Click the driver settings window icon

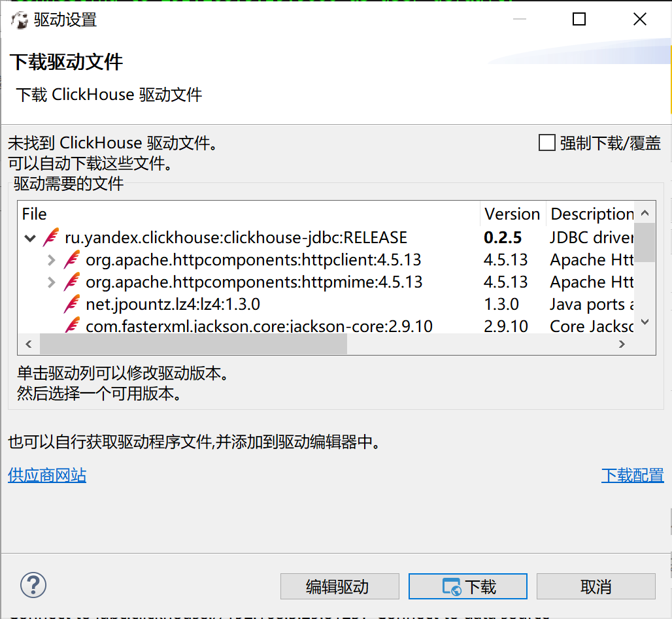click(20, 20)
